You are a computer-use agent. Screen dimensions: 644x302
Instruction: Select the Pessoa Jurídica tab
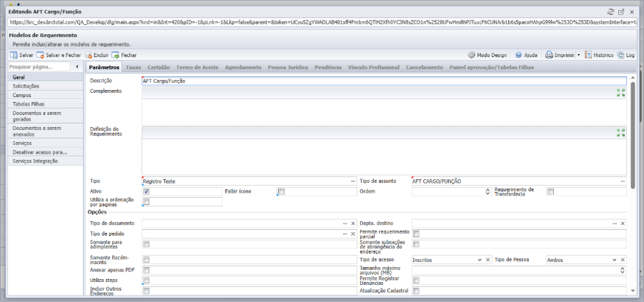[x=288, y=67]
